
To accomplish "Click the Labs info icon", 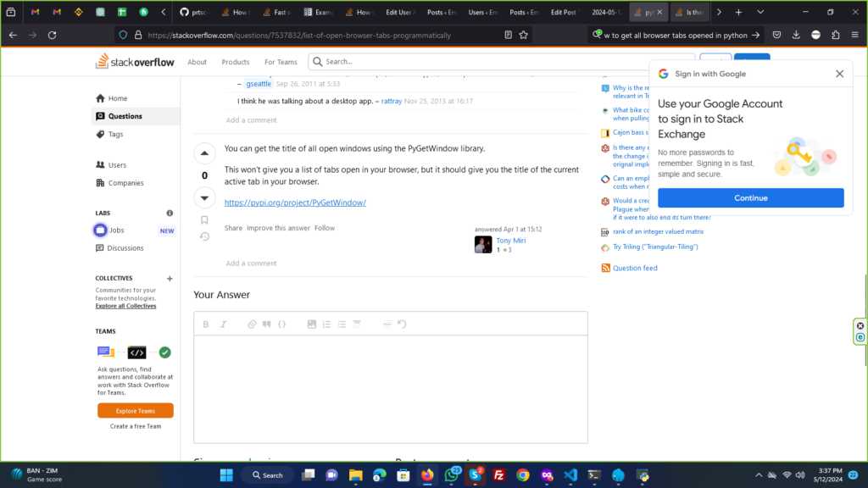I will (x=170, y=213).
